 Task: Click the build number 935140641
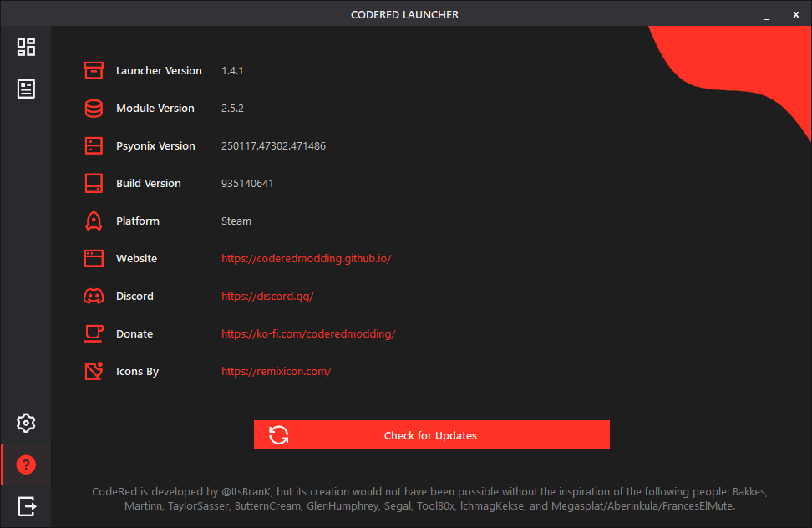[247, 183]
